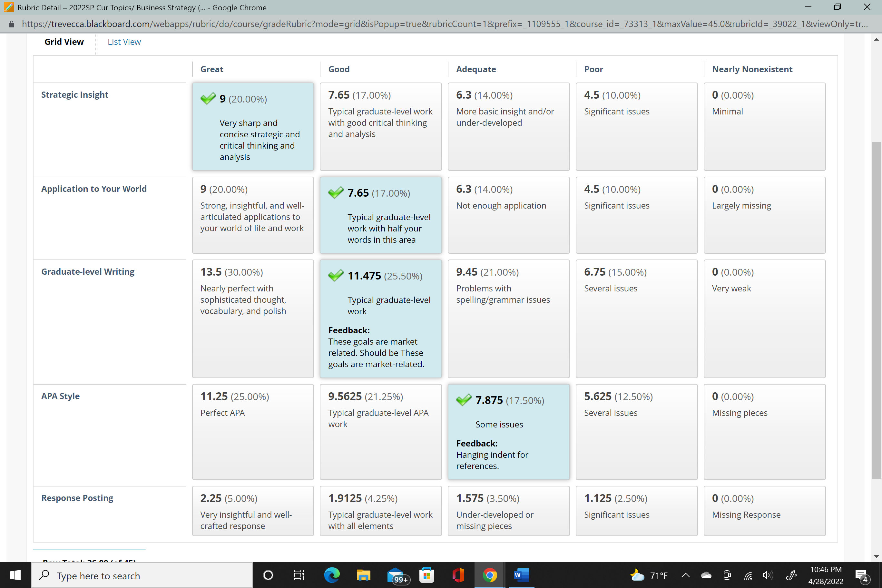Click 'Several issues' cell with 5.625 points
The width and height of the screenshot is (882, 588).
tap(636, 432)
